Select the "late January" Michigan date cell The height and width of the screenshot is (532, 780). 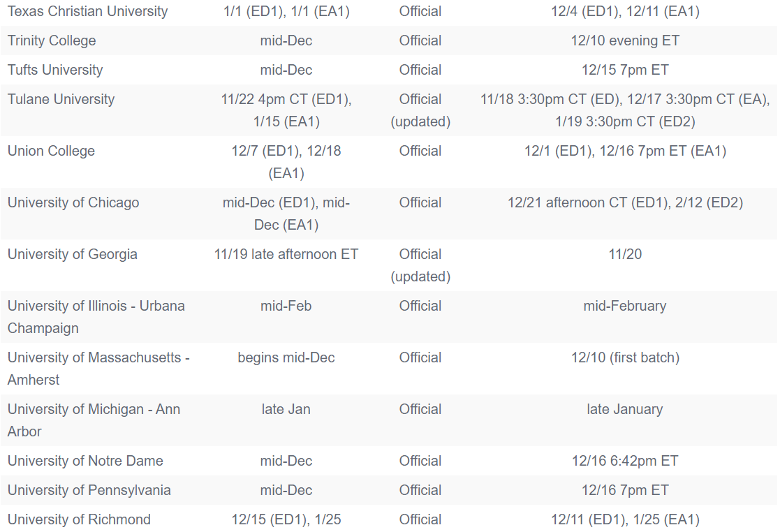tap(625, 409)
